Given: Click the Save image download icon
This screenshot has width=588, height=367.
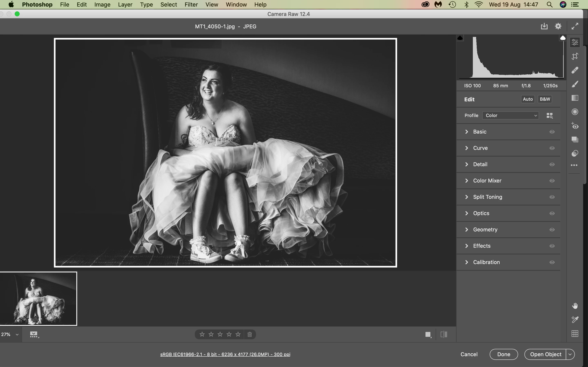Looking at the screenshot, I should click(x=544, y=26).
